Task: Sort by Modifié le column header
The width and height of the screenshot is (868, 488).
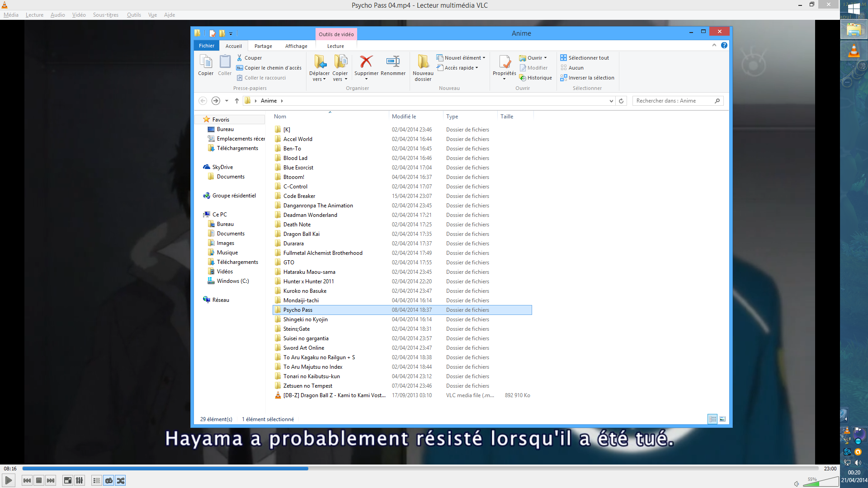Action: point(415,117)
